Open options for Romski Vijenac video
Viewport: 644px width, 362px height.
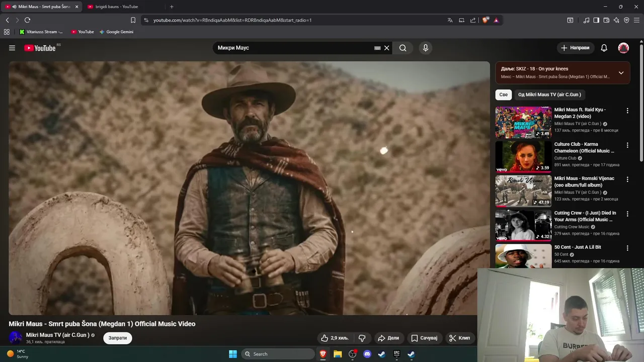coord(627,179)
